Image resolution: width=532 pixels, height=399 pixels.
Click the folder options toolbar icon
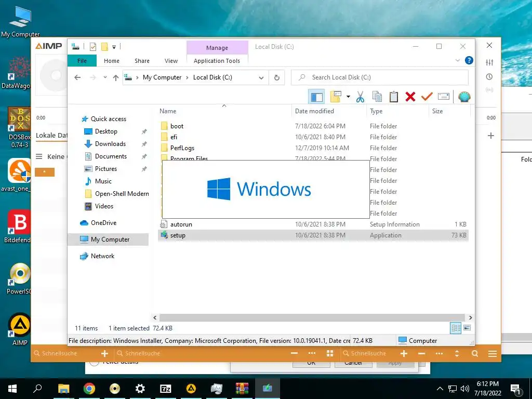(x=335, y=97)
